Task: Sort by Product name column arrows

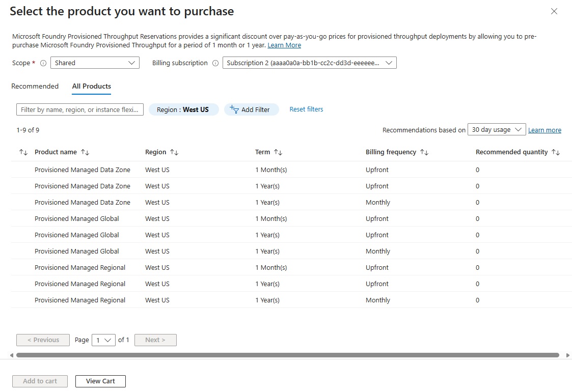Action: (x=85, y=152)
